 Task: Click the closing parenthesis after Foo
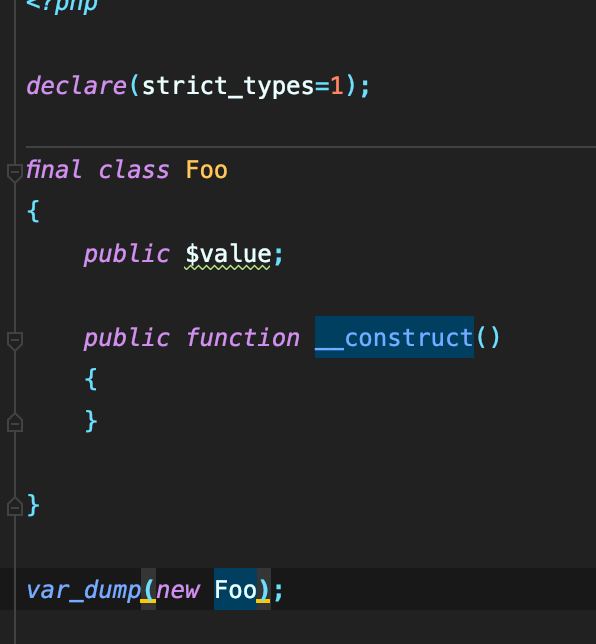[x=263, y=590]
